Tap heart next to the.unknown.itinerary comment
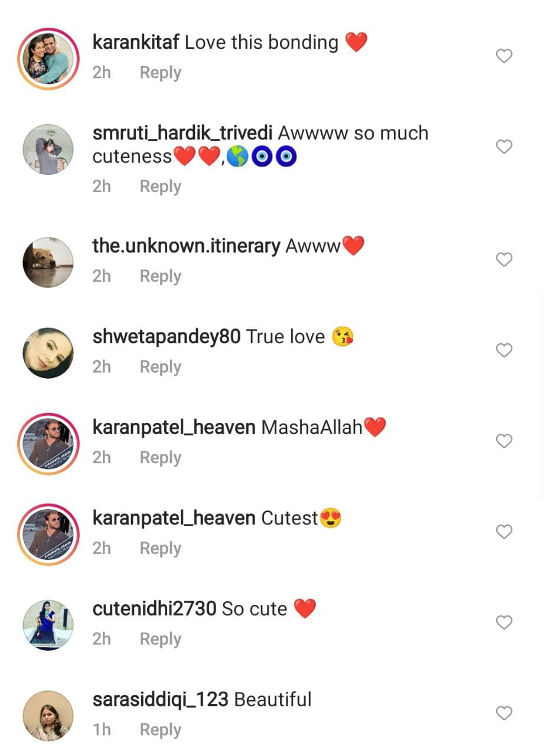Viewport: 544px width, 756px height. 504,259
